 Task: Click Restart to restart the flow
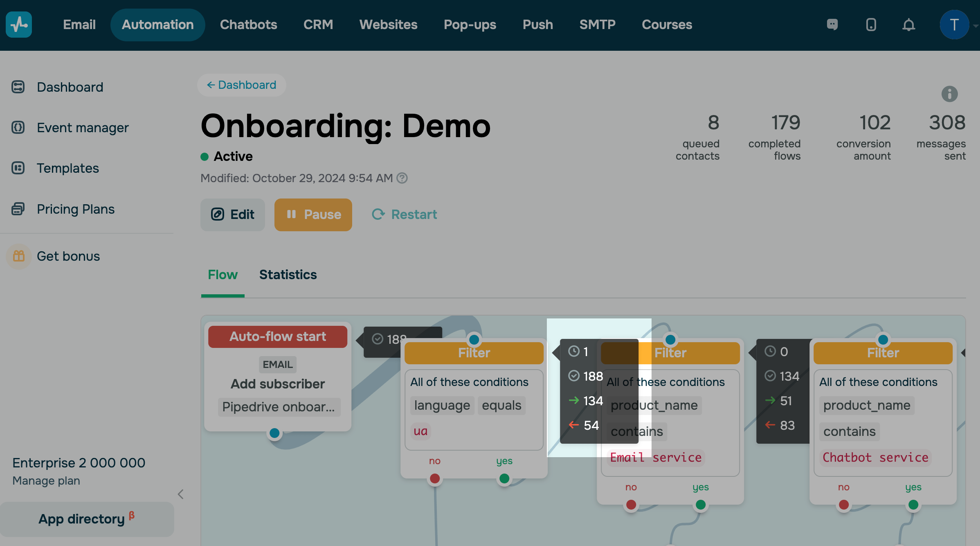404,214
